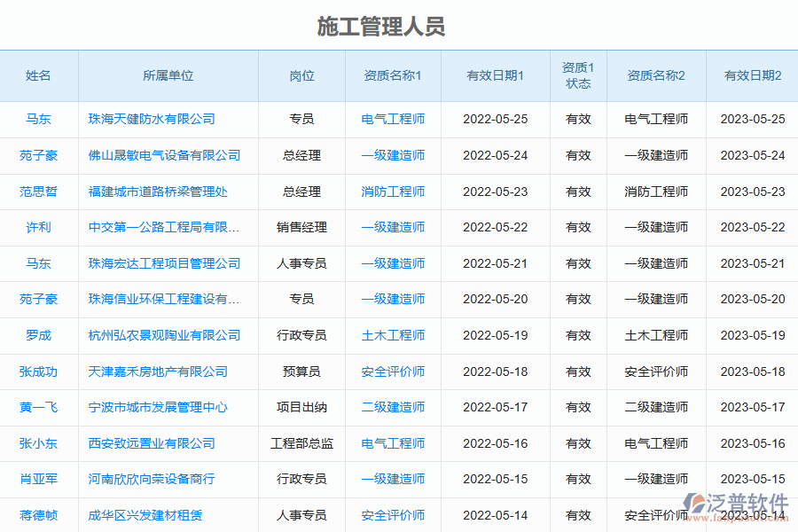The width and height of the screenshot is (798, 532).
Task: Click the 岗位 column header
Action: 301,75
